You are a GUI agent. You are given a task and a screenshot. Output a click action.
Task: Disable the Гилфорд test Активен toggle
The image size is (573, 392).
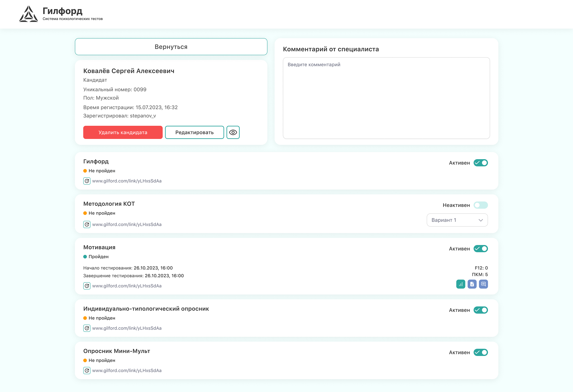click(x=480, y=163)
